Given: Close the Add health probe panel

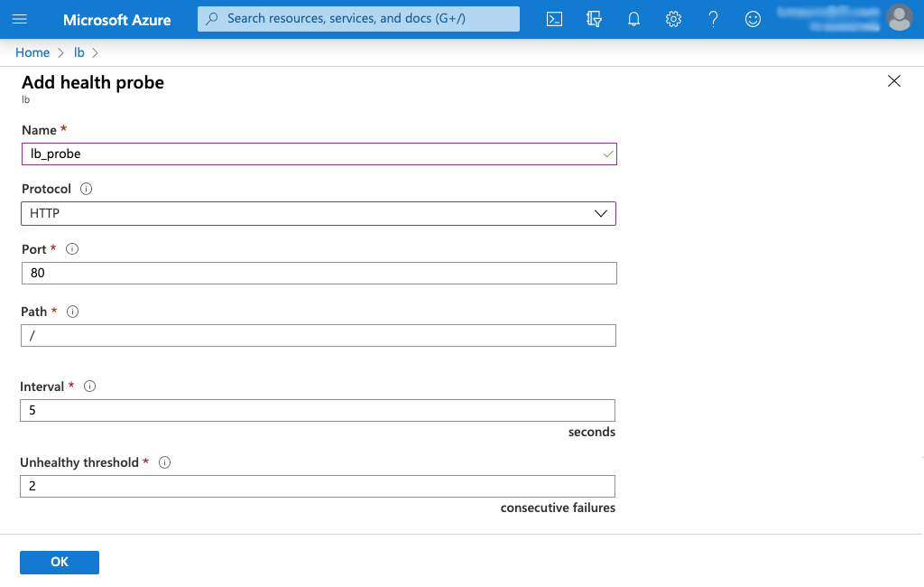Looking at the screenshot, I should point(894,81).
